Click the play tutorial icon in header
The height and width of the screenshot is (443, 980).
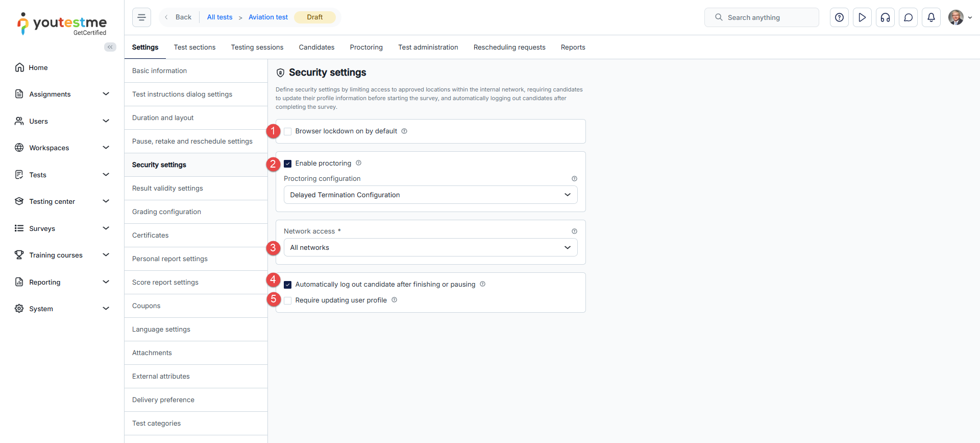tap(862, 17)
